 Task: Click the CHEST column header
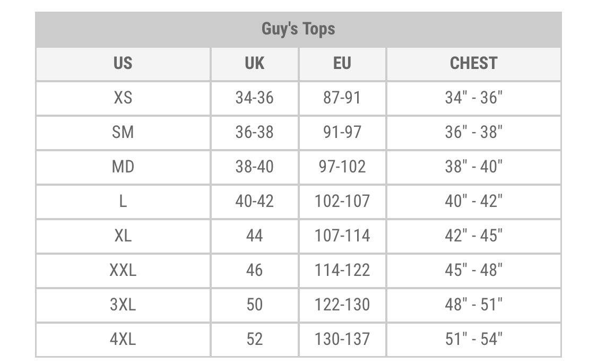click(473, 63)
